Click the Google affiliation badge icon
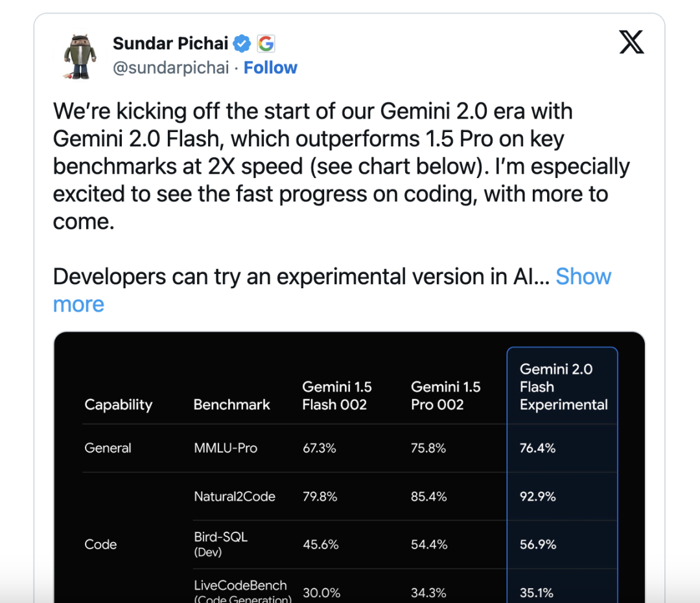The width and height of the screenshot is (700, 603). pyautogui.click(x=266, y=43)
